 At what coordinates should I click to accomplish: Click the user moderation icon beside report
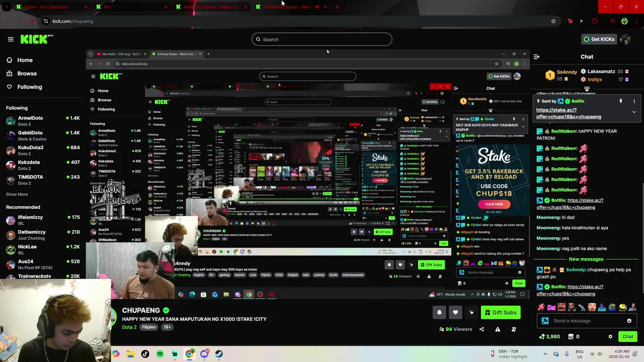pos(514,329)
